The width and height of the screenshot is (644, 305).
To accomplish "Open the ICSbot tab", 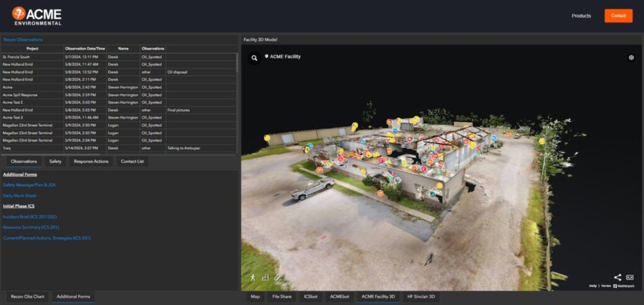I will tap(311, 296).
